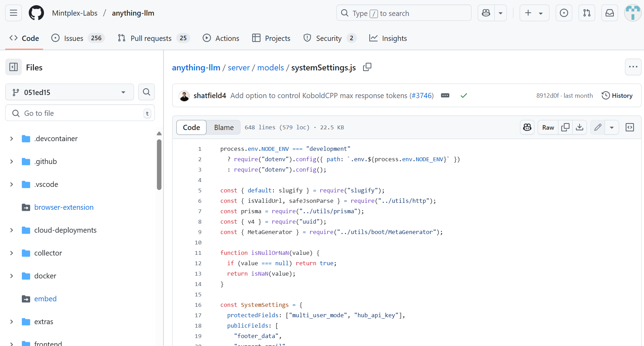The image size is (644, 346).
Task: Open Mintplex-Labs owner link in header
Action: tap(74, 13)
